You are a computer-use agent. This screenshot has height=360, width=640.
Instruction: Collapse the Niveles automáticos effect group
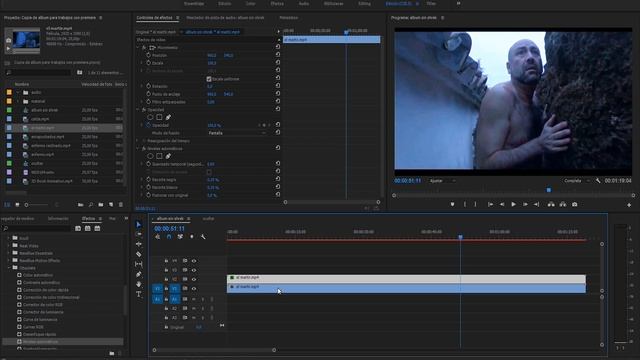coord(138,149)
